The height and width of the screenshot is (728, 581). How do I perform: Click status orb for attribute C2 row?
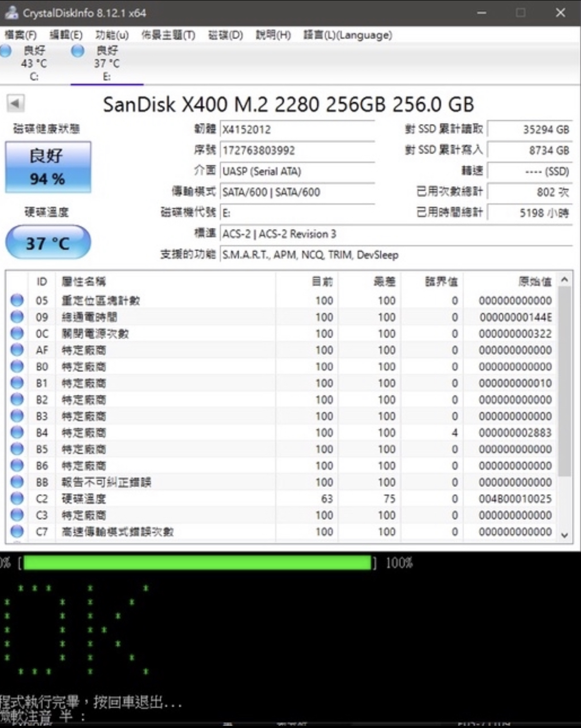tap(17, 498)
